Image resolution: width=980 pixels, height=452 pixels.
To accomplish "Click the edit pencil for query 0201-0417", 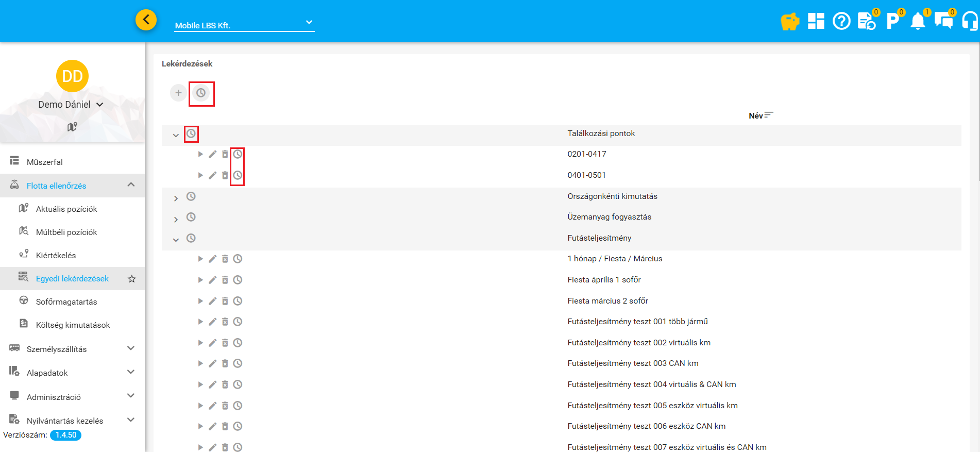I will [212, 154].
